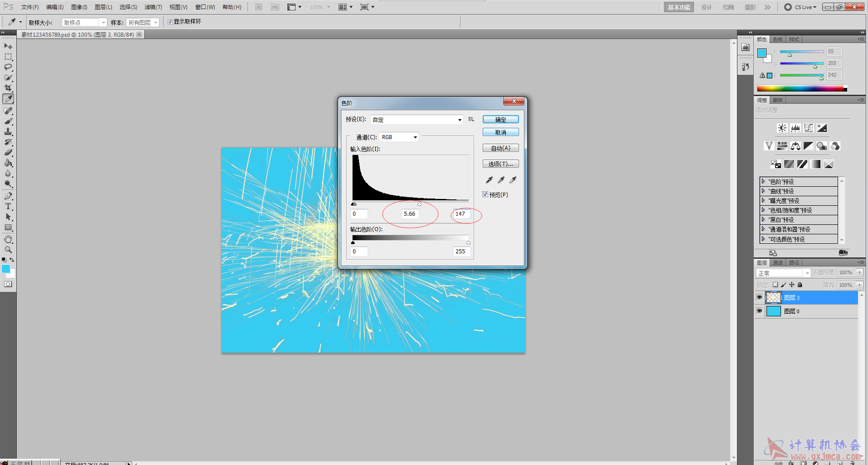
Task: Click the output white slider handle
Action: click(x=468, y=242)
